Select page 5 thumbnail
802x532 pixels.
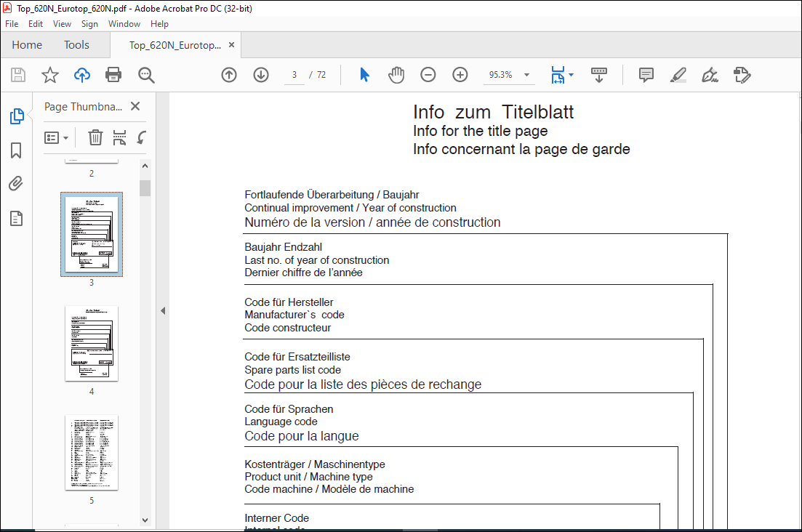coord(92,452)
